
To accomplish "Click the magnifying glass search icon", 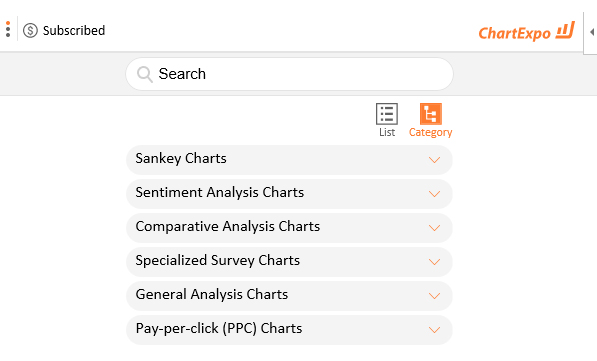I will coord(145,74).
